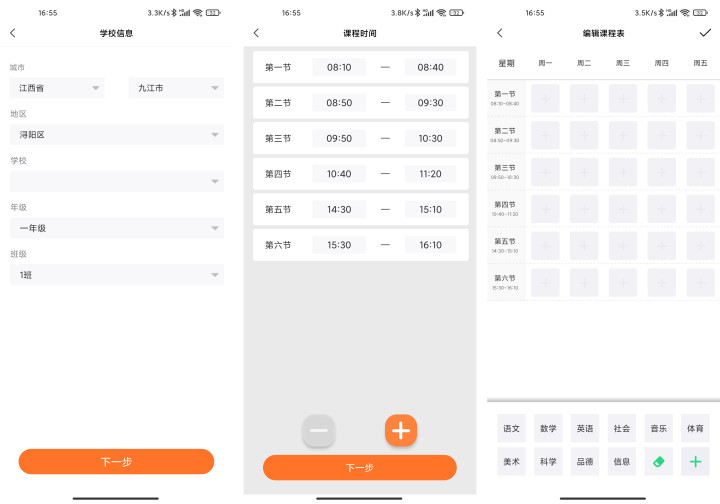Pick the 品德 subject chip

[585, 461]
